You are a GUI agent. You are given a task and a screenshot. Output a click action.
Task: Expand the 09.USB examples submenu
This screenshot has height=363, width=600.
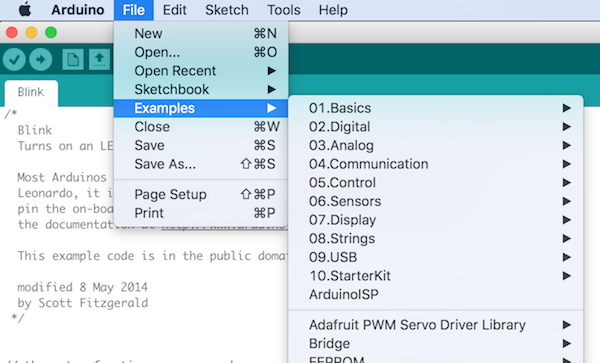(436, 257)
